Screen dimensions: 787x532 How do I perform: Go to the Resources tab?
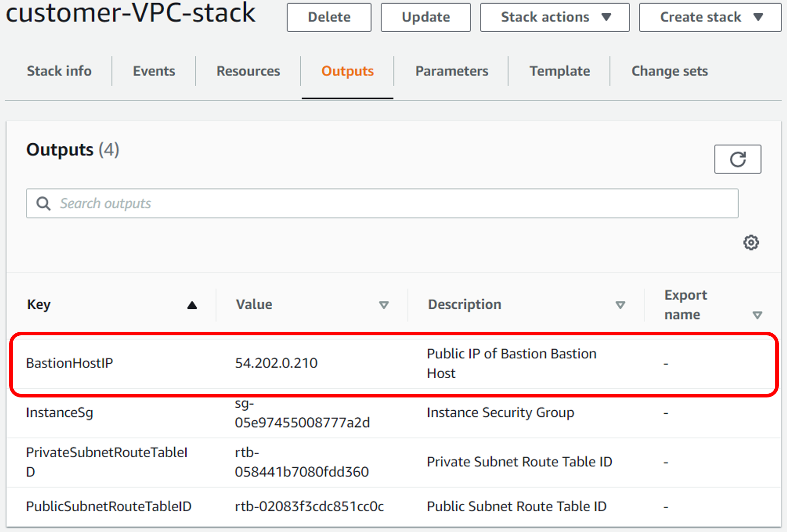248,71
